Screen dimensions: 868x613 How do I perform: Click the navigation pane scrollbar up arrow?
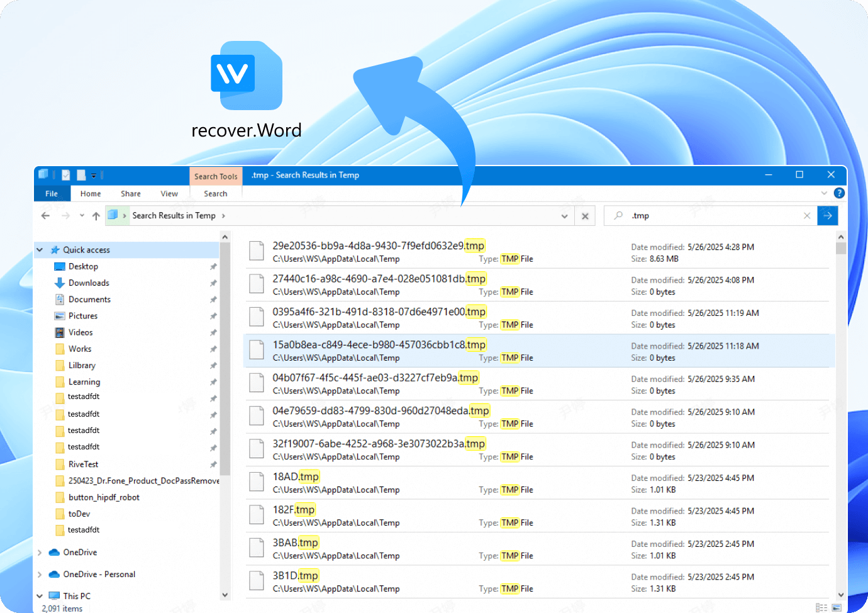point(225,237)
